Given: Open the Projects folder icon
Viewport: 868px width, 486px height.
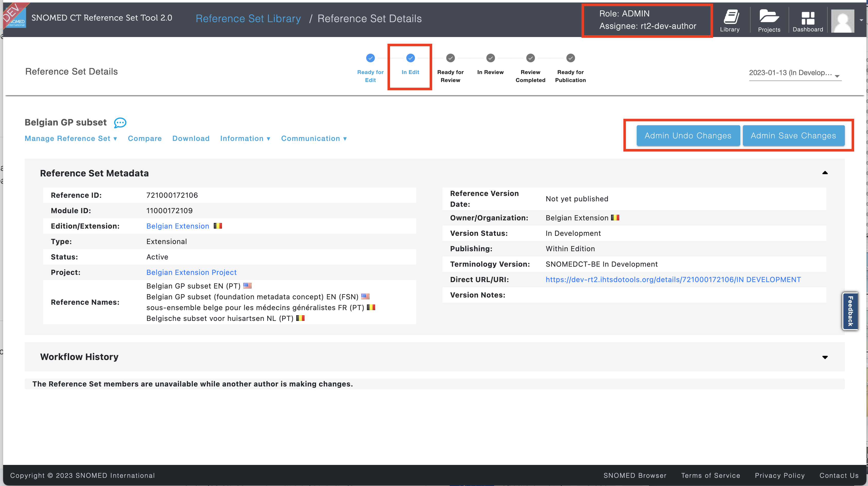Looking at the screenshot, I should coord(769,17).
